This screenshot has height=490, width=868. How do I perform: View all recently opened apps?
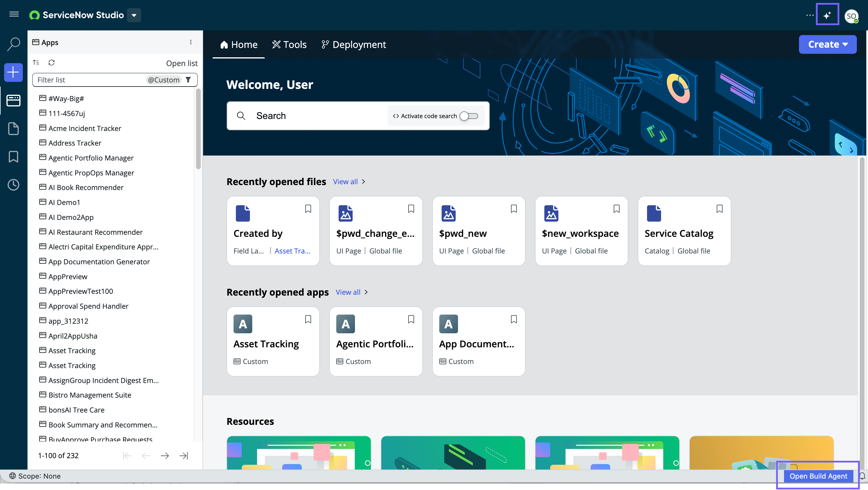[x=348, y=292]
